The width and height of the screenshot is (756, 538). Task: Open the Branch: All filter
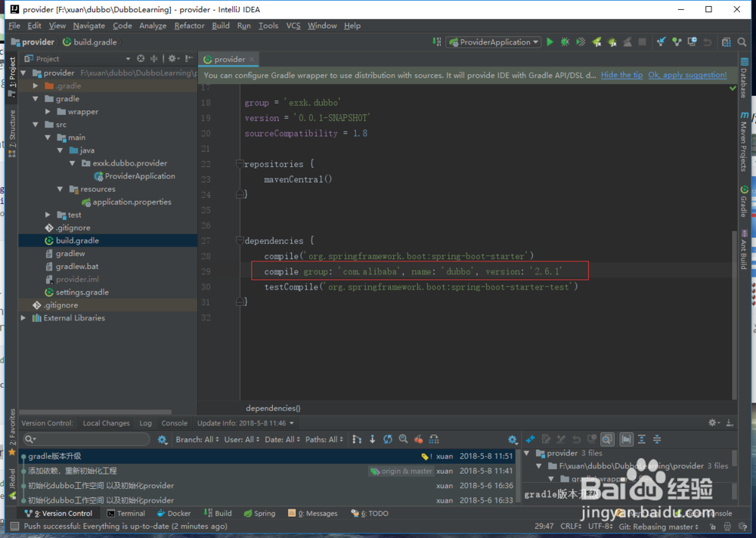tap(197, 439)
